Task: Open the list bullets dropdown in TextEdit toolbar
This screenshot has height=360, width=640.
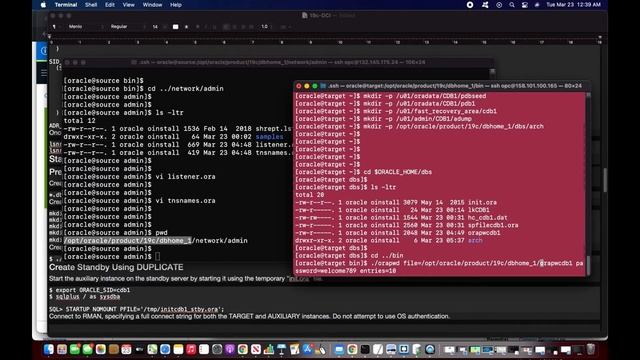Action: tap(286, 27)
